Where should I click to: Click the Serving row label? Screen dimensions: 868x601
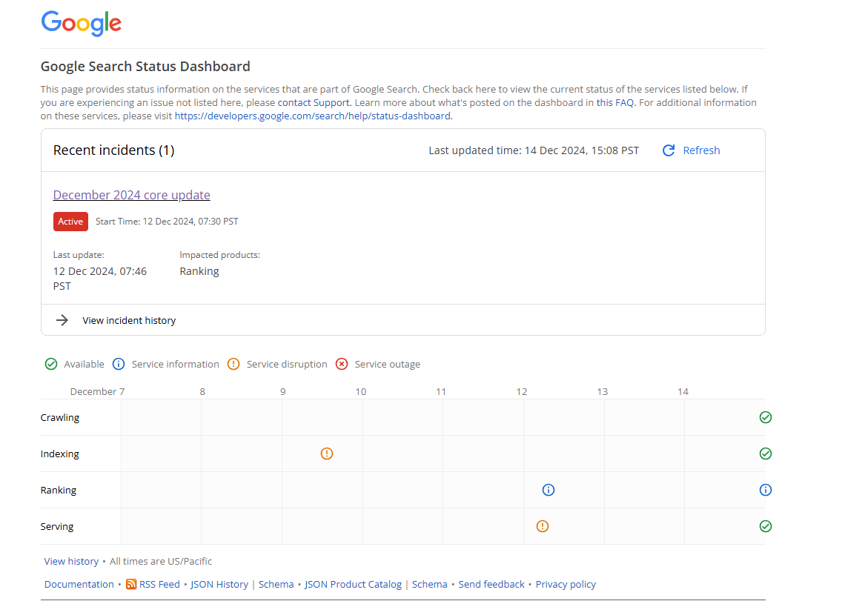(57, 526)
